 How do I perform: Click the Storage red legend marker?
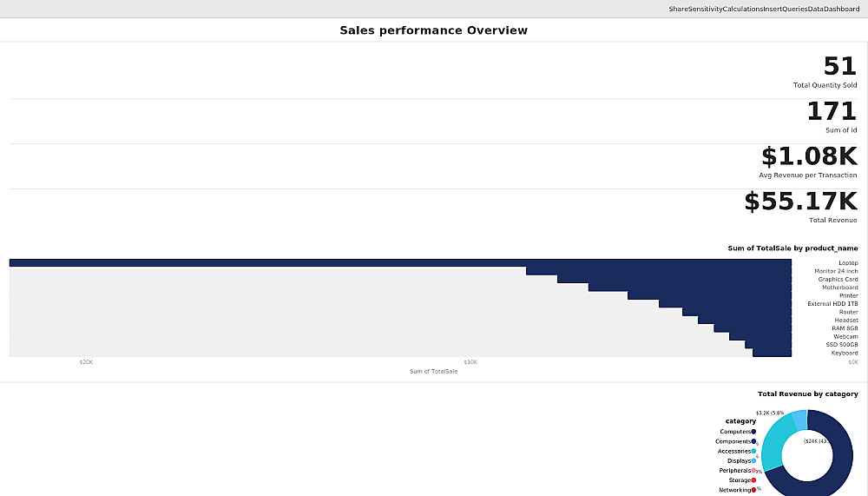pos(753,480)
